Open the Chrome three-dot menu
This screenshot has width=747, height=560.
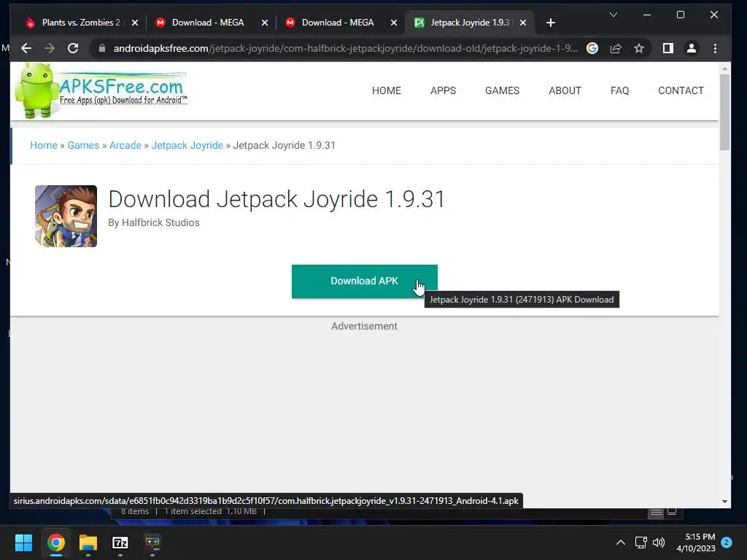(715, 48)
